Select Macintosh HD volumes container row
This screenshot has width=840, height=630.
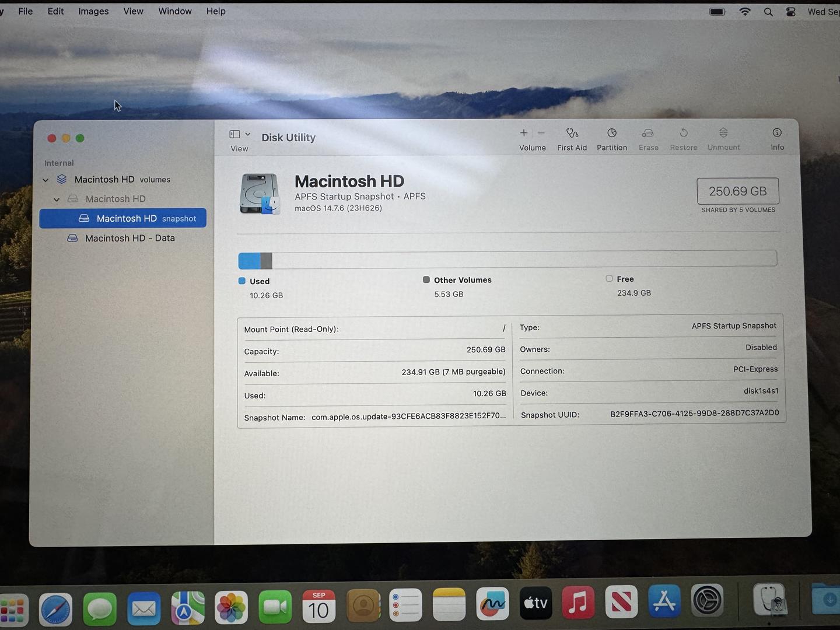(x=123, y=180)
